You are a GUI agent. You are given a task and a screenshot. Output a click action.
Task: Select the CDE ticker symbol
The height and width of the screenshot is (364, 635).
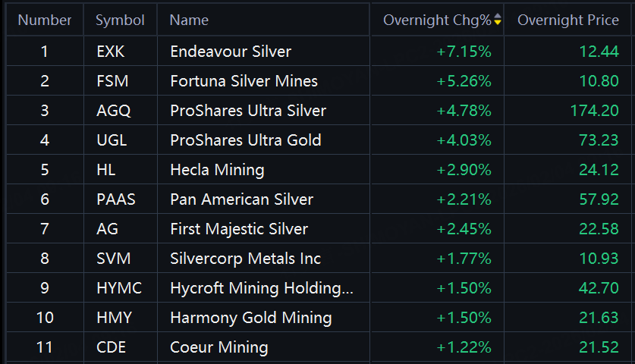pyautogui.click(x=111, y=347)
